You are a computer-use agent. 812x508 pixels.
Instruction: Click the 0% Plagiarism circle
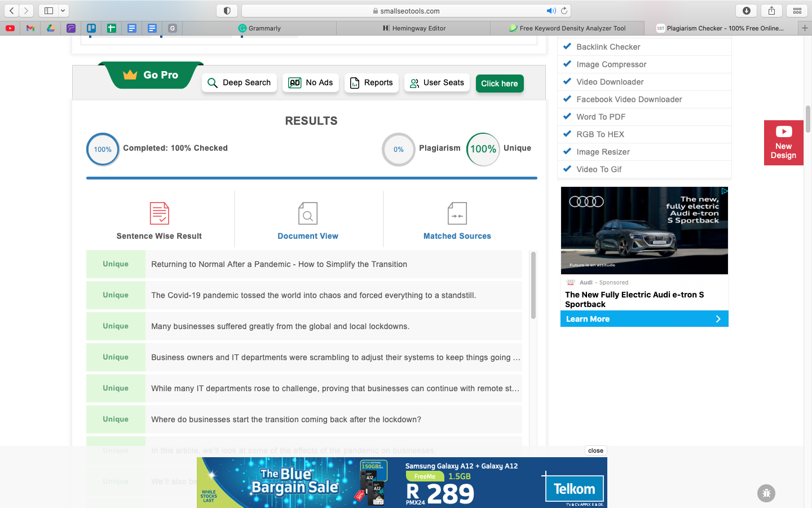tap(399, 150)
